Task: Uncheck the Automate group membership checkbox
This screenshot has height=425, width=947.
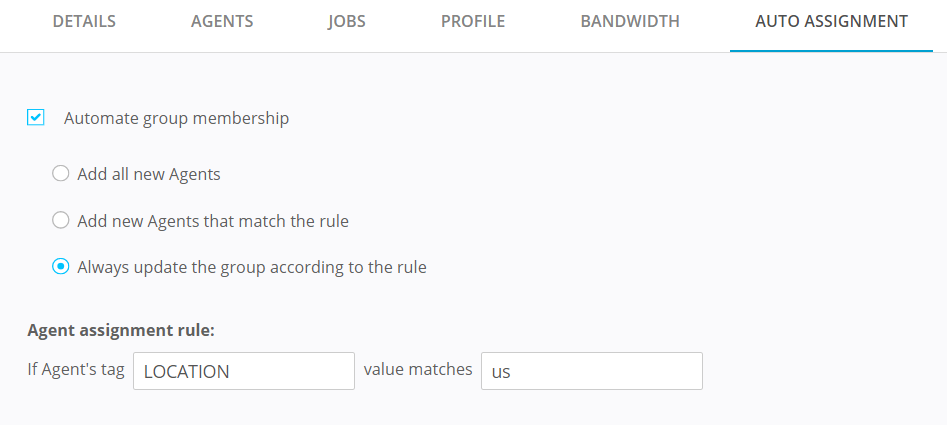Action: (x=36, y=118)
